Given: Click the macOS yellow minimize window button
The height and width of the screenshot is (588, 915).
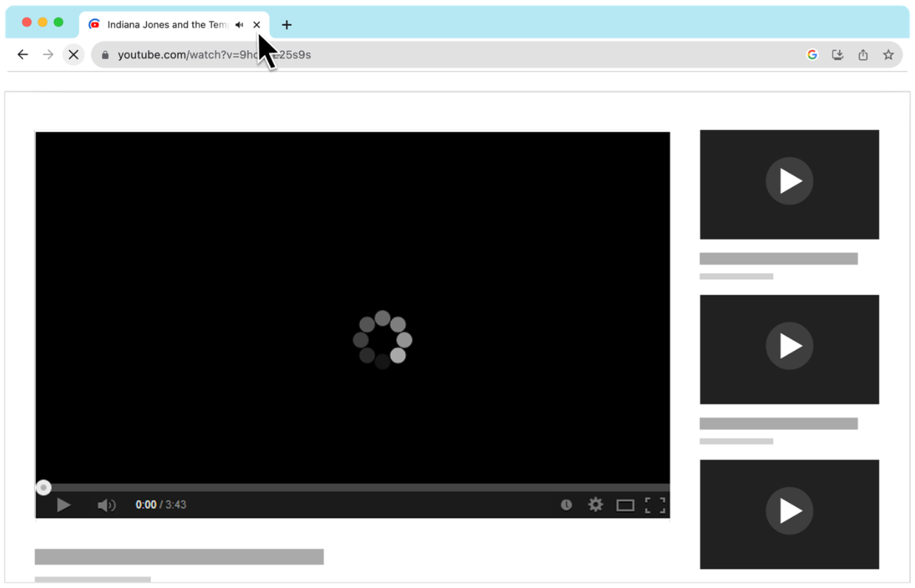Looking at the screenshot, I should point(42,22).
